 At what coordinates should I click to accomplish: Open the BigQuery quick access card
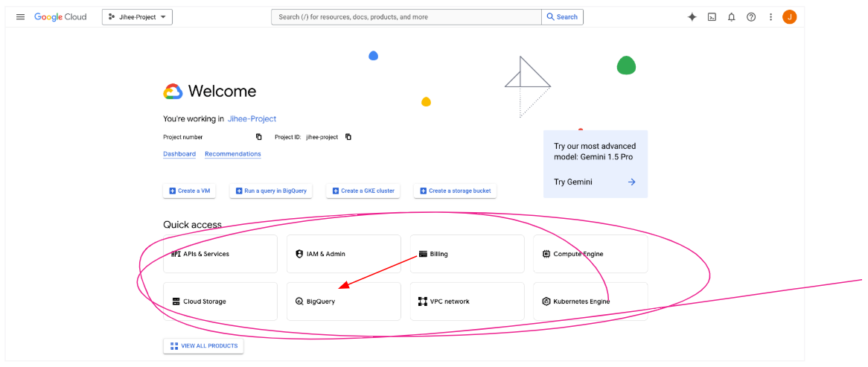[344, 301]
